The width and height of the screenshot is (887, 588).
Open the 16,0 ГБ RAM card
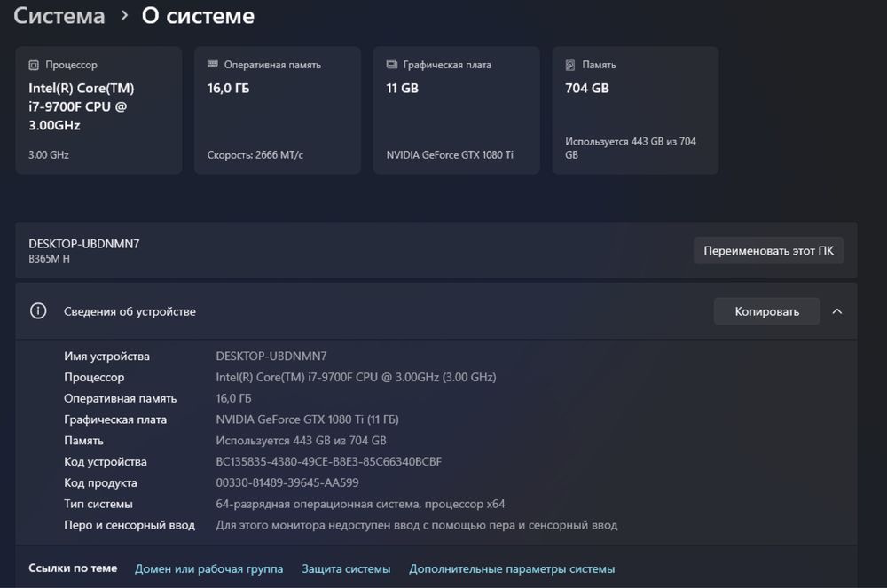point(278,110)
